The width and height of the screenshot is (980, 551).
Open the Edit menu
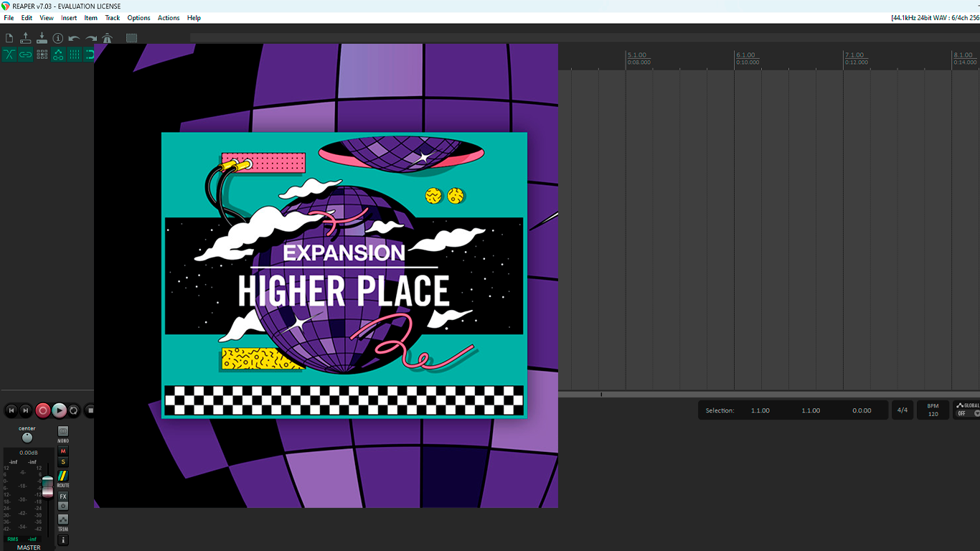coord(27,18)
